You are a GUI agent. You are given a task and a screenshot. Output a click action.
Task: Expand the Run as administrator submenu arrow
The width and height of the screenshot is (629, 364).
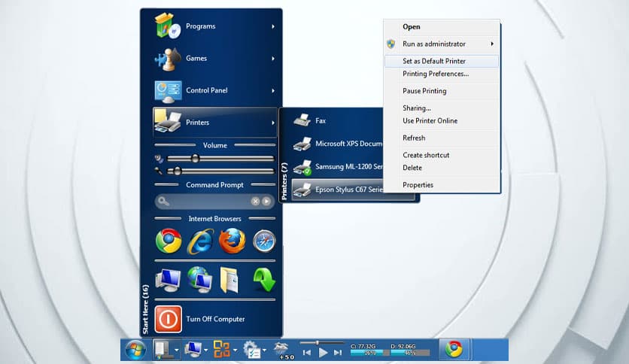click(492, 44)
